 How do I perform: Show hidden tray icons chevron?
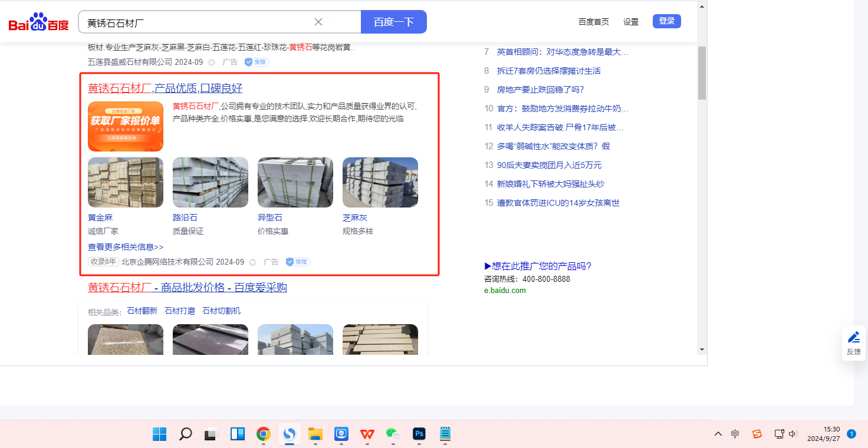click(718, 434)
